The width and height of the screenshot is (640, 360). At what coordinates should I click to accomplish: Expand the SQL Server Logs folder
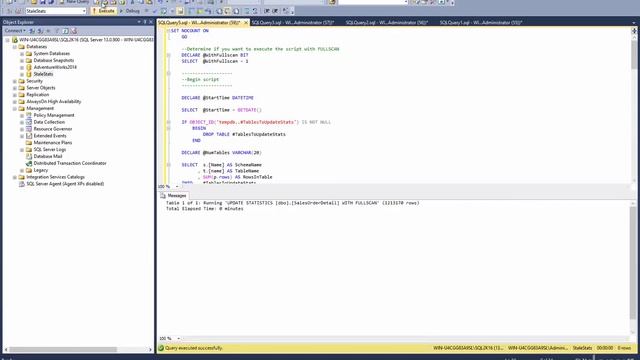(x=22, y=150)
